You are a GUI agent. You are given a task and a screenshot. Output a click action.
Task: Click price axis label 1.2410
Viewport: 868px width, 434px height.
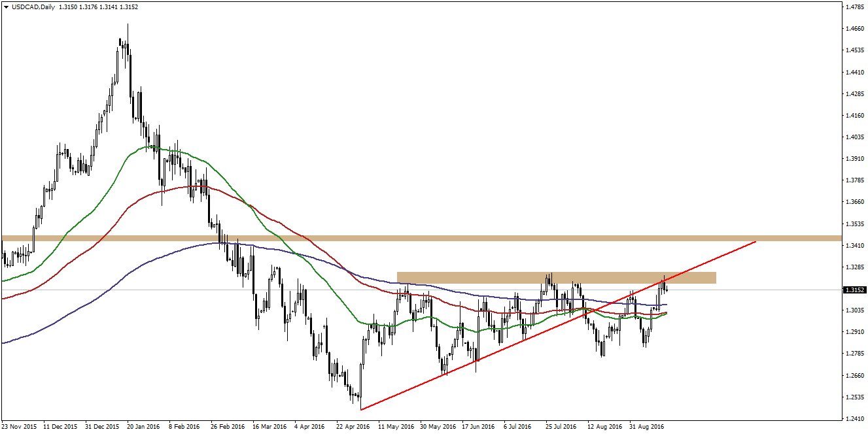point(856,419)
